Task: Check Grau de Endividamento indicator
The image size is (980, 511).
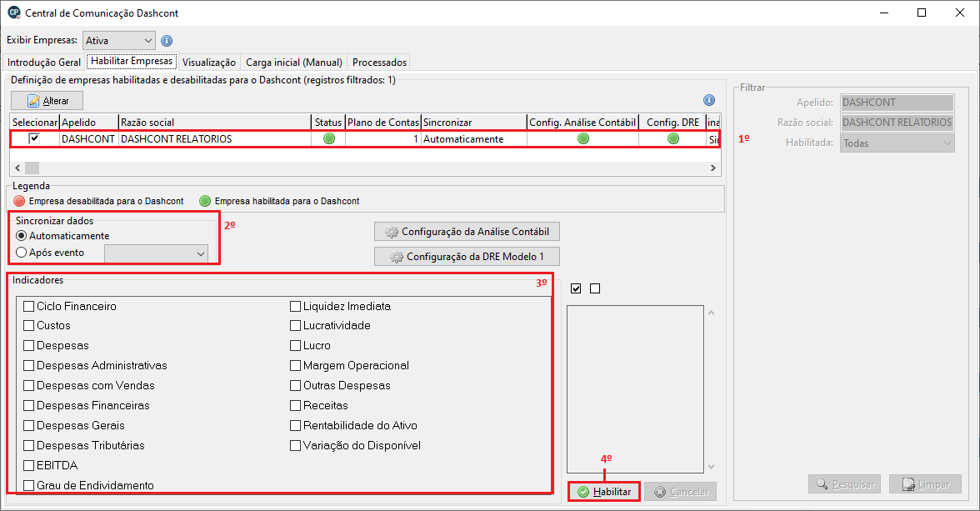Action: [x=28, y=485]
